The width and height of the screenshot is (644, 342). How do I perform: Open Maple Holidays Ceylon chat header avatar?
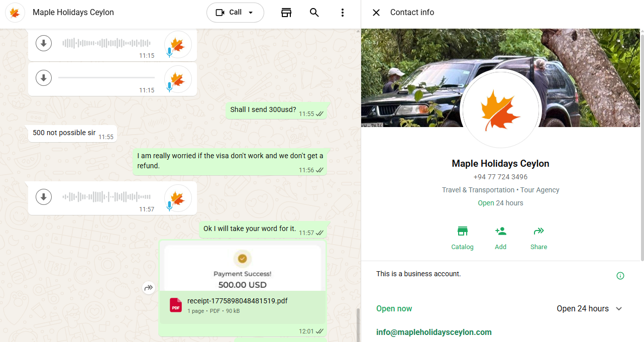pos(15,13)
